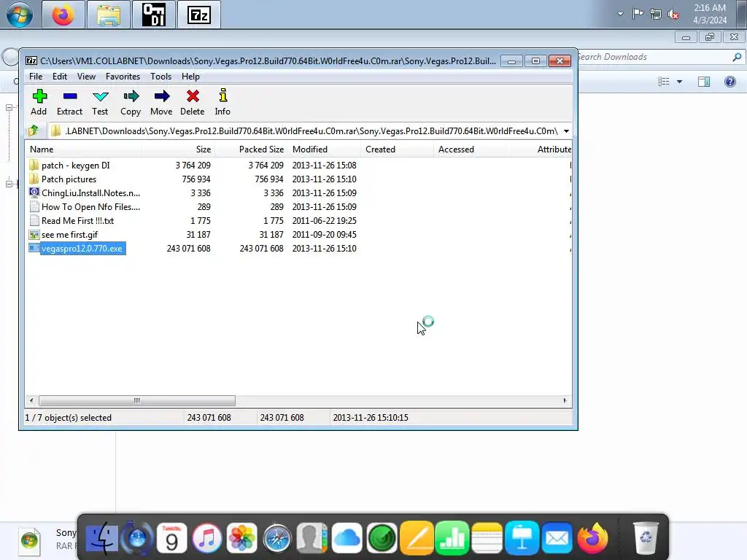The width and height of the screenshot is (747, 560).
Task: Collapse the second Explorer tree node
Action: [x=9, y=184]
